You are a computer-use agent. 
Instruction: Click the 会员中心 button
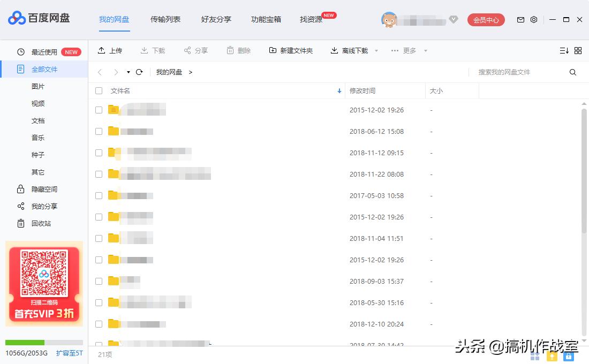485,19
